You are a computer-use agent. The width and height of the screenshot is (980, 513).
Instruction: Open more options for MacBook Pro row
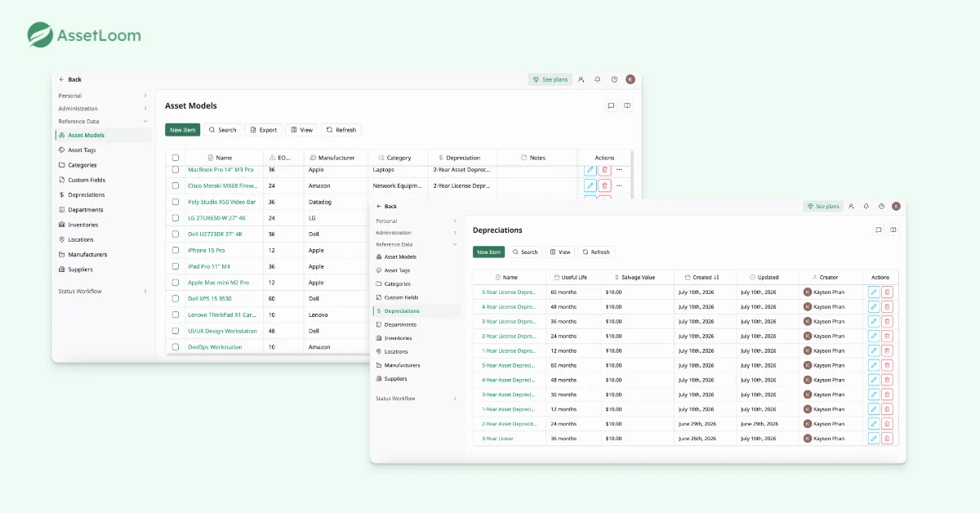pos(619,170)
